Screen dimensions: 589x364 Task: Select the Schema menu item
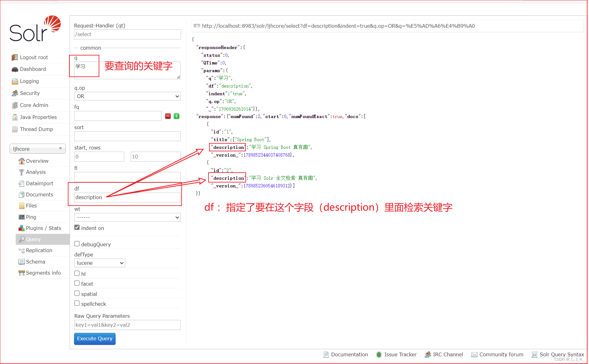tap(43, 262)
